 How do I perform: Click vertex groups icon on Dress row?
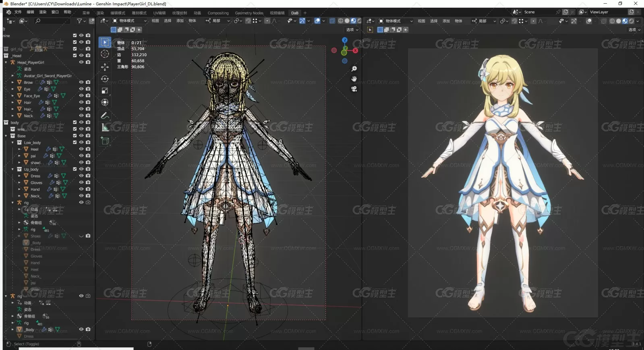(x=56, y=176)
